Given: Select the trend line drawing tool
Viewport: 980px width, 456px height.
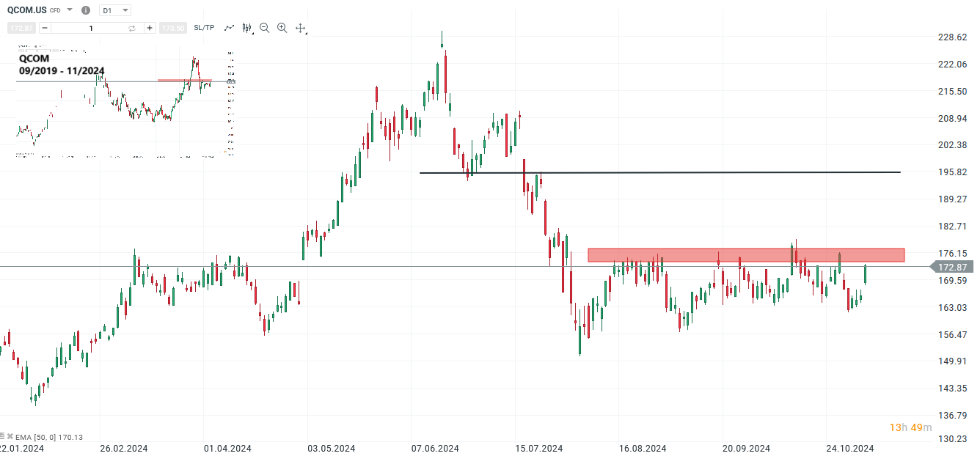Looking at the screenshot, I should coord(230,28).
